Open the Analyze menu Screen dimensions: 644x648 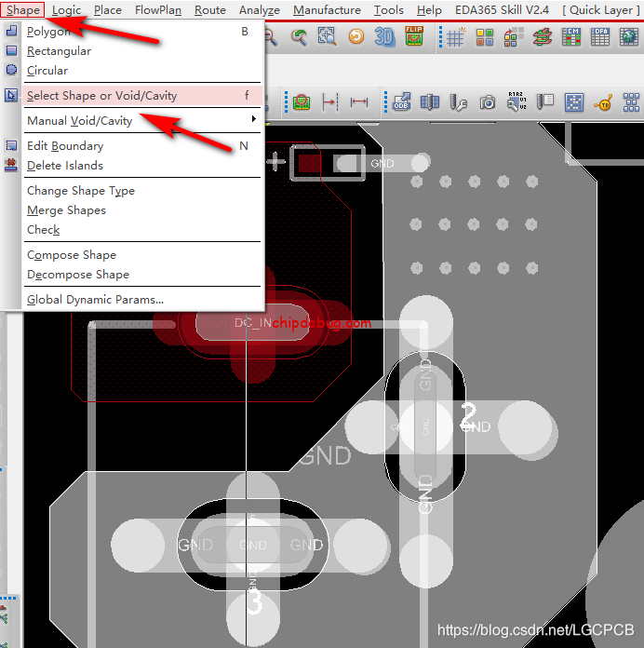(x=260, y=10)
